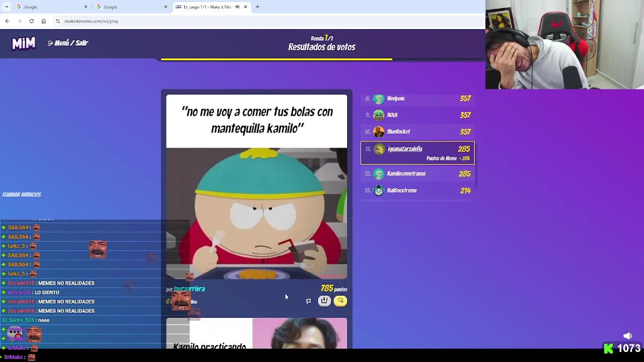Viewport: 644px width, 362px height.
Task: Click the Puntos de Meme +285 label
Action: [448, 158]
